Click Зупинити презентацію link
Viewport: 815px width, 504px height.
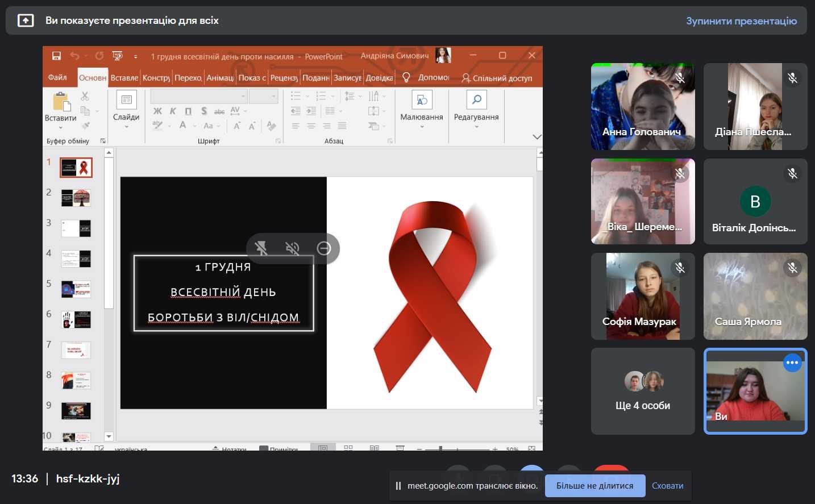tap(741, 21)
